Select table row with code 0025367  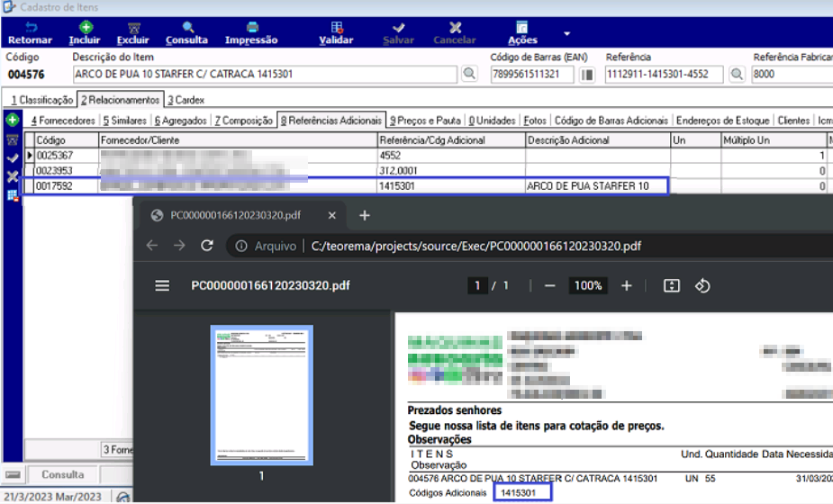(430, 155)
